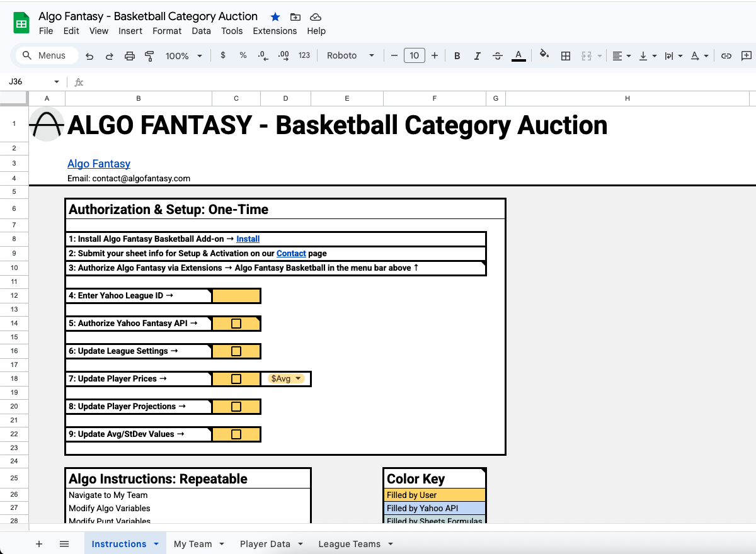
Task: Open the name box dropdown arrow
Action: pos(57,82)
